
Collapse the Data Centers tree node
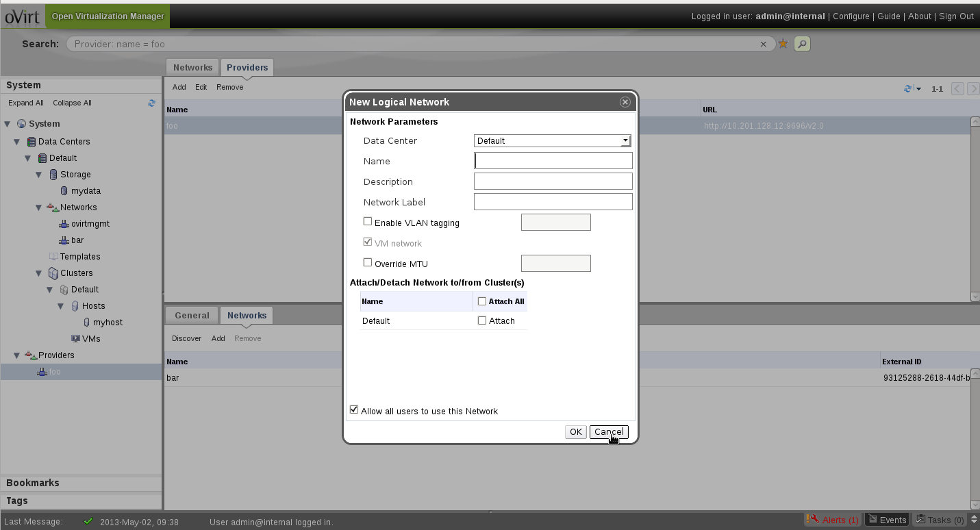click(18, 142)
